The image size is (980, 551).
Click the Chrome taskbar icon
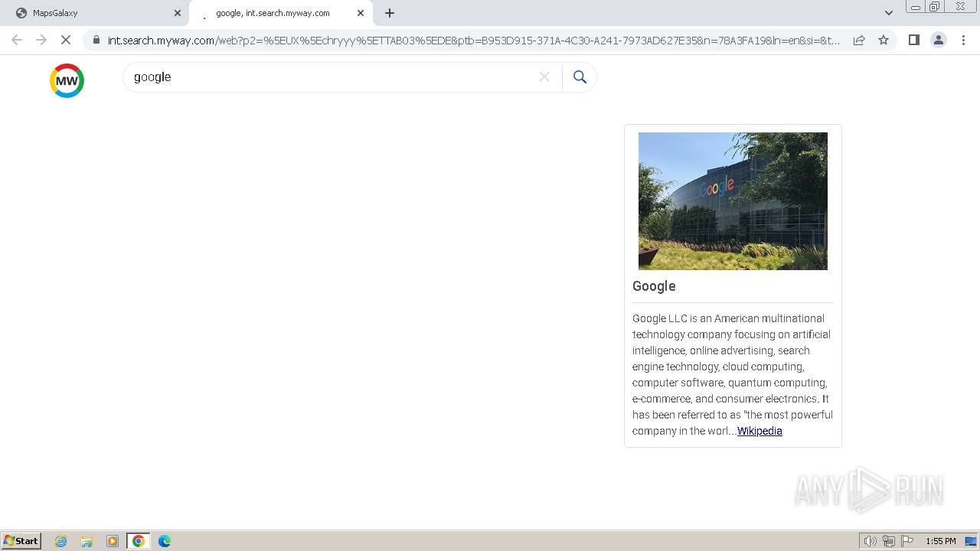(x=139, y=541)
